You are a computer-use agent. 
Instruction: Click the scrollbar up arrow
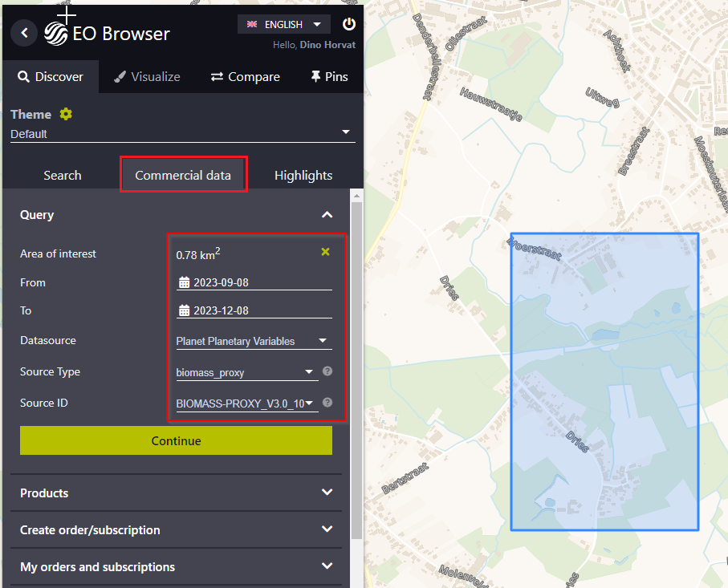tap(356, 196)
